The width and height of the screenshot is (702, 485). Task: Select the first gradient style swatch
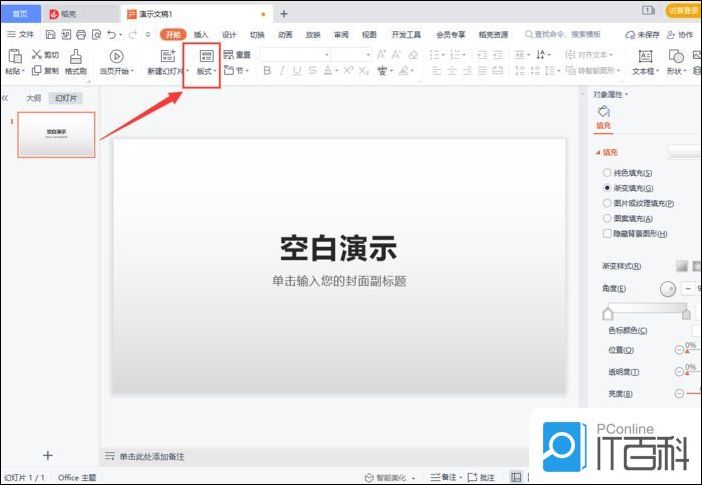[x=681, y=266]
